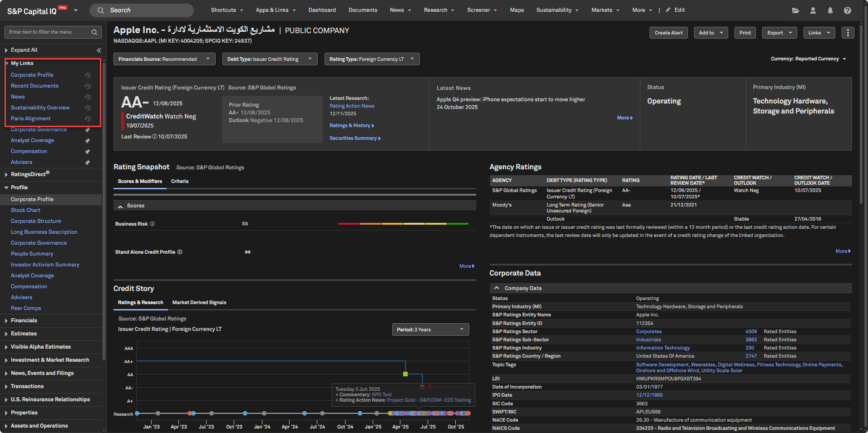The image size is (868, 433).
Task: Open the notifications bell icon
Action: [x=830, y=10]
